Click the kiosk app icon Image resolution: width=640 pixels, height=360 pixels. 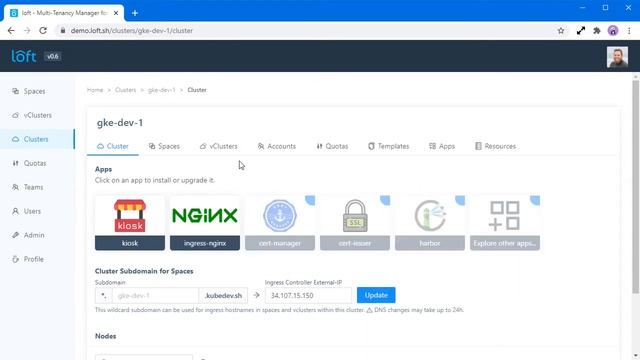point(130,216)
